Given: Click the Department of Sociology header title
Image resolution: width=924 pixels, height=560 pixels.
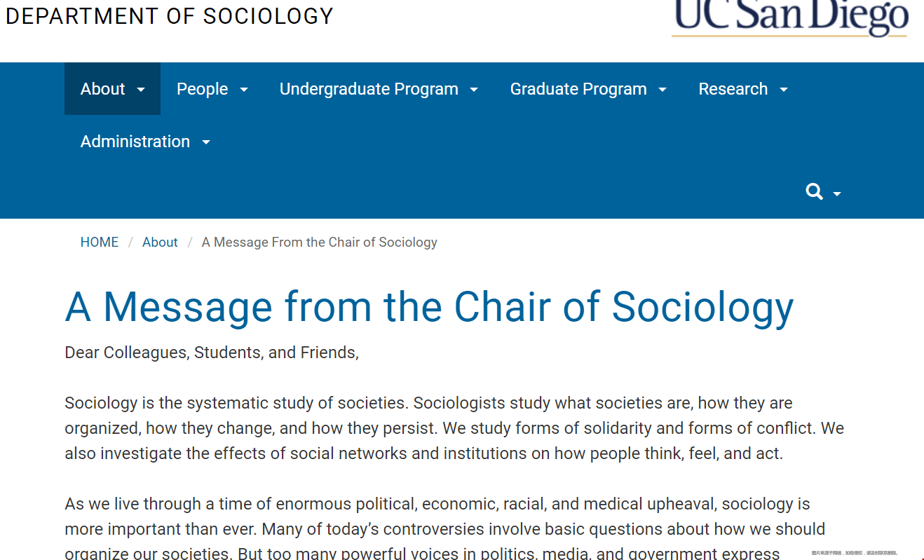Looking at the screenshot, I should click(170, 15).
